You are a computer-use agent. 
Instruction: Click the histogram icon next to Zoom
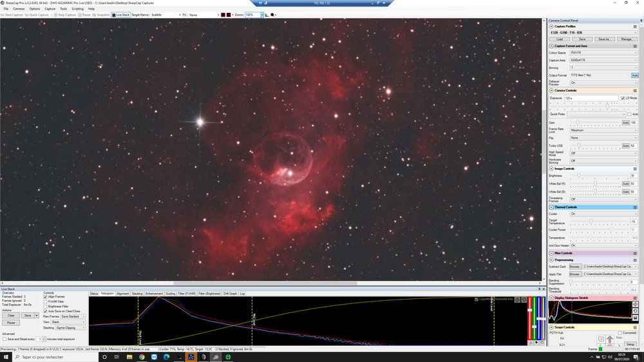(267, 15)
